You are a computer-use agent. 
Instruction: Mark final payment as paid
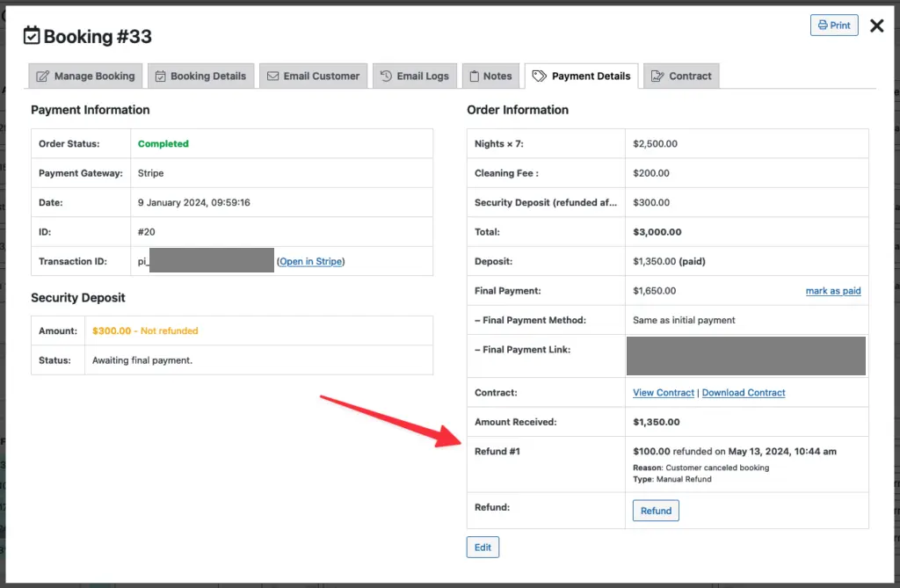832,291
